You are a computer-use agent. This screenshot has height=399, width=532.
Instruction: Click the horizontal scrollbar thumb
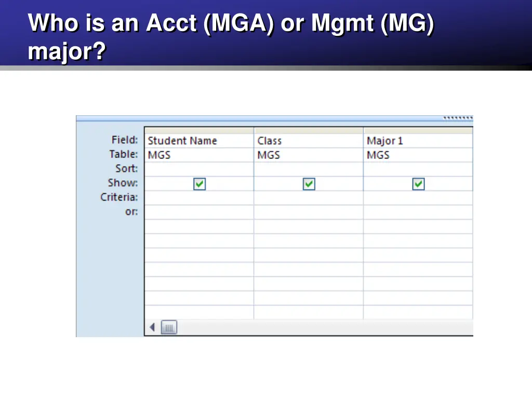(169, 327)
